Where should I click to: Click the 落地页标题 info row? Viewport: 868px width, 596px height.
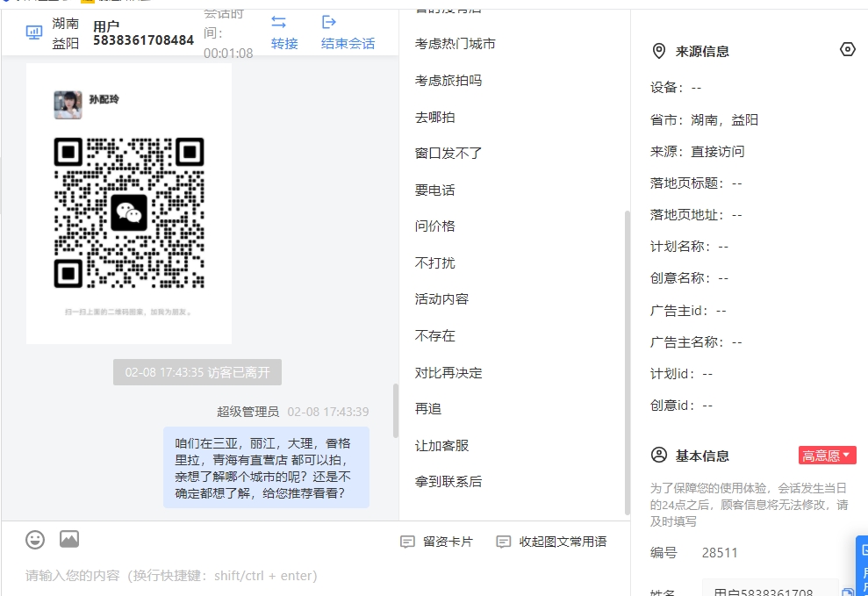pyautogui.click(x=696, y=183)
